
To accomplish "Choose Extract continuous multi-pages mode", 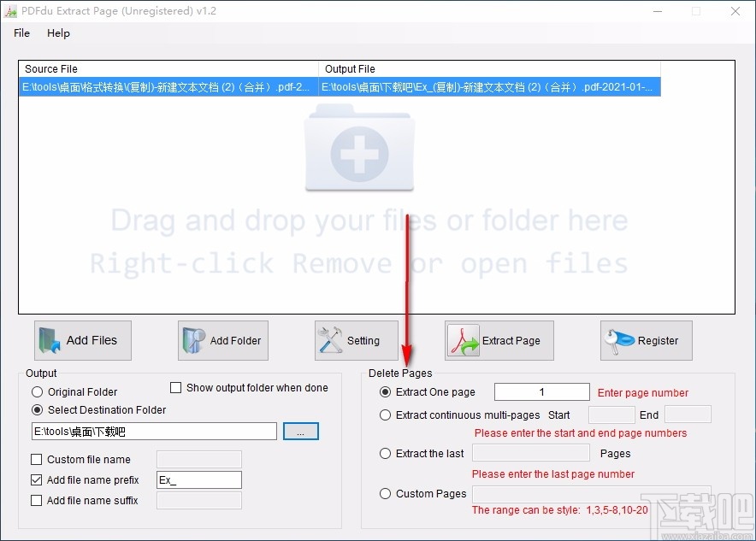I will [x=386, y=415].
